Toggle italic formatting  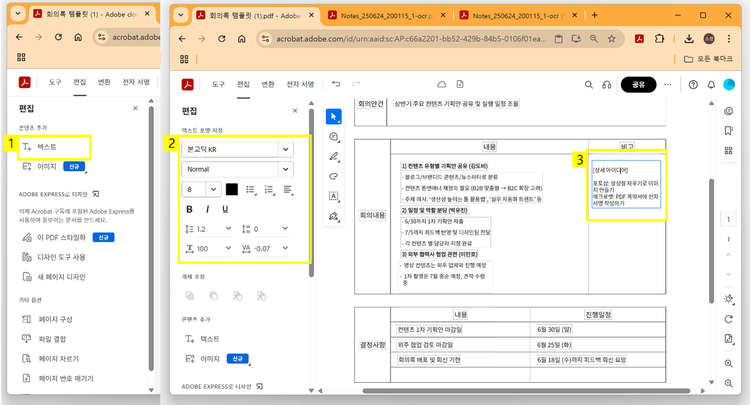tap(207, 209)
